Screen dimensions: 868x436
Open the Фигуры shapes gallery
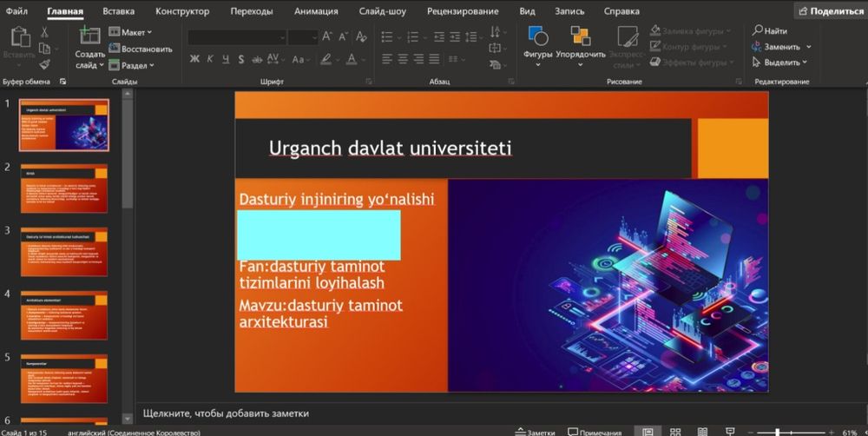tap(538, 47)
